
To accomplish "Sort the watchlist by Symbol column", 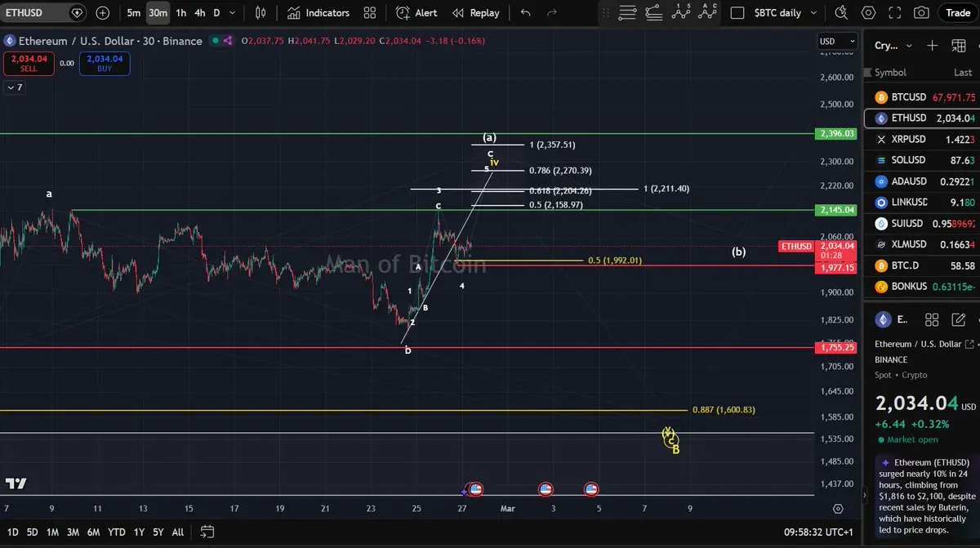I will pos(890,73).
